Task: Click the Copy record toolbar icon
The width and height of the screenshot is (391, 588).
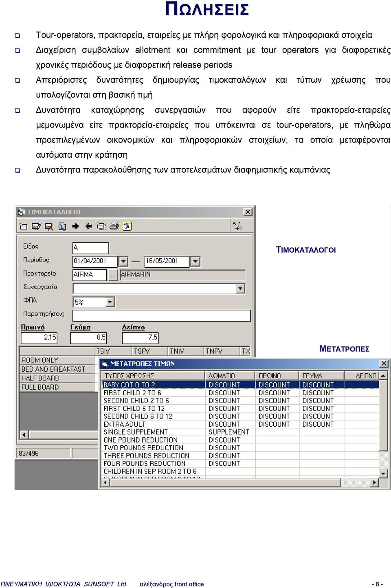Action: click(x=101, y=226)
